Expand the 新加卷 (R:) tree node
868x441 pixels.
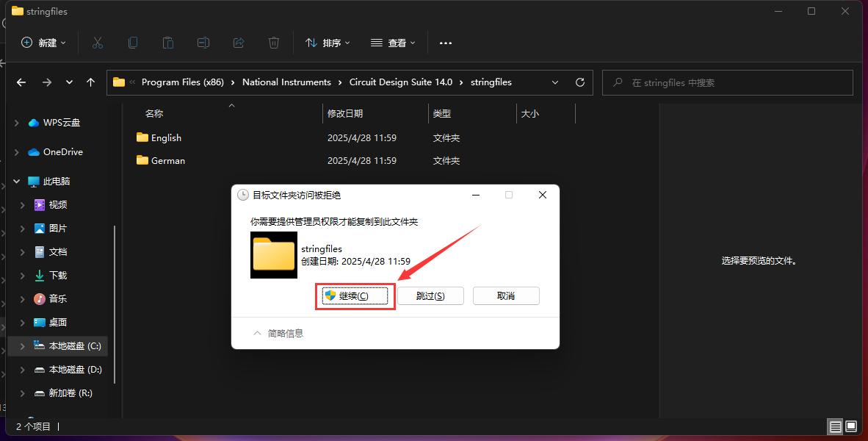point(23,393)
